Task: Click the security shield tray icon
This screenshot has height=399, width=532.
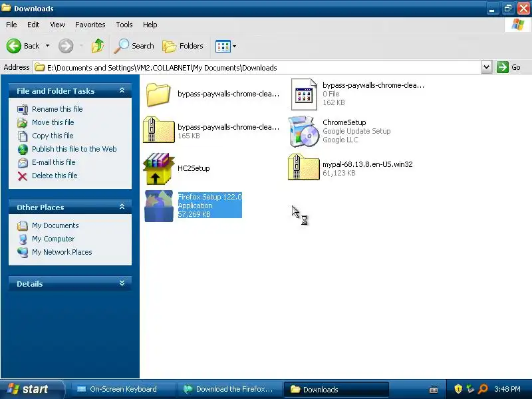Action: coord(458,389)
